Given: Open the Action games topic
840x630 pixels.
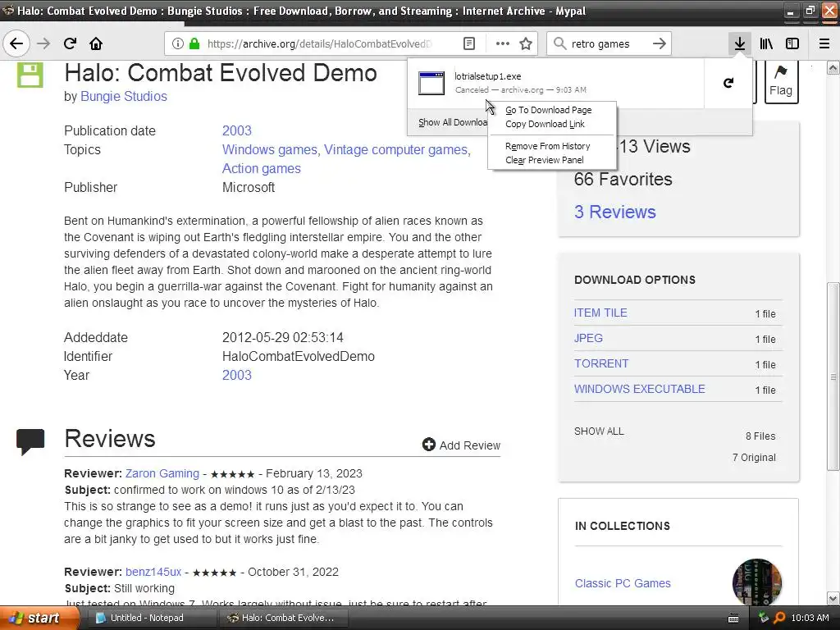Looking at the screenshot, I should tap(262, 168).
